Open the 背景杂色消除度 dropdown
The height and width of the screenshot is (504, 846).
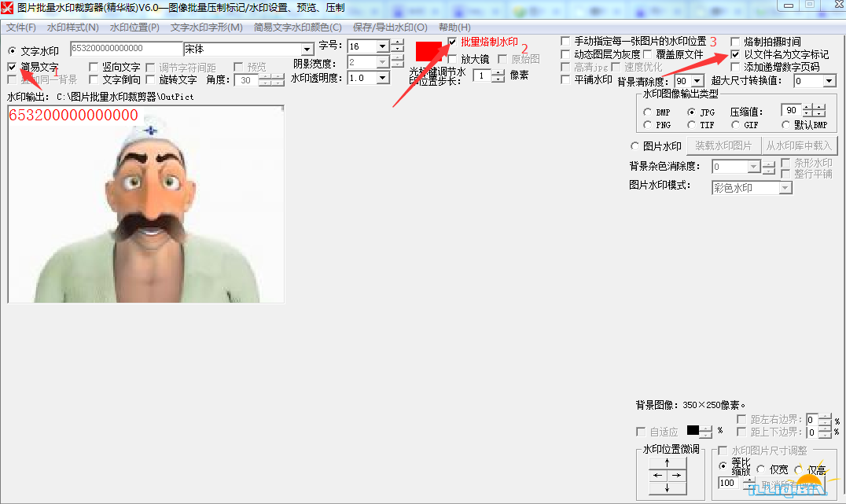click(754, 167)
